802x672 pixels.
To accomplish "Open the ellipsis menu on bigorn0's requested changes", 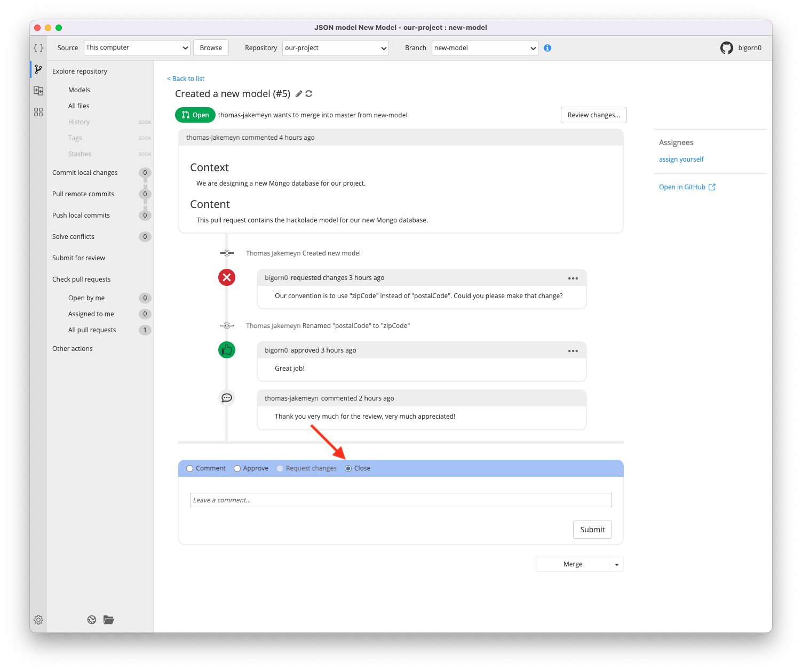I will [x=573, y=278].
